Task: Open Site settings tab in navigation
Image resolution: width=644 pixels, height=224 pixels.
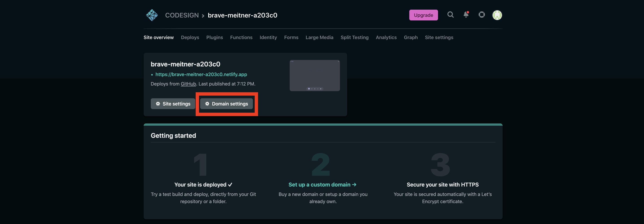Action: pos(439,37)
